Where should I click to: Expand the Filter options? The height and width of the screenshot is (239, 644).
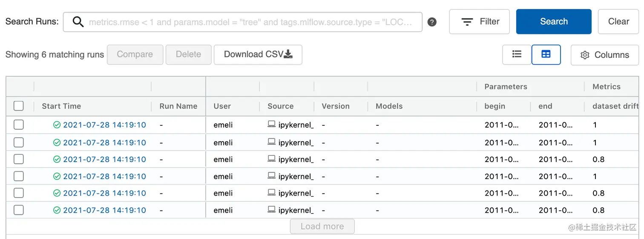click(479, 22)
